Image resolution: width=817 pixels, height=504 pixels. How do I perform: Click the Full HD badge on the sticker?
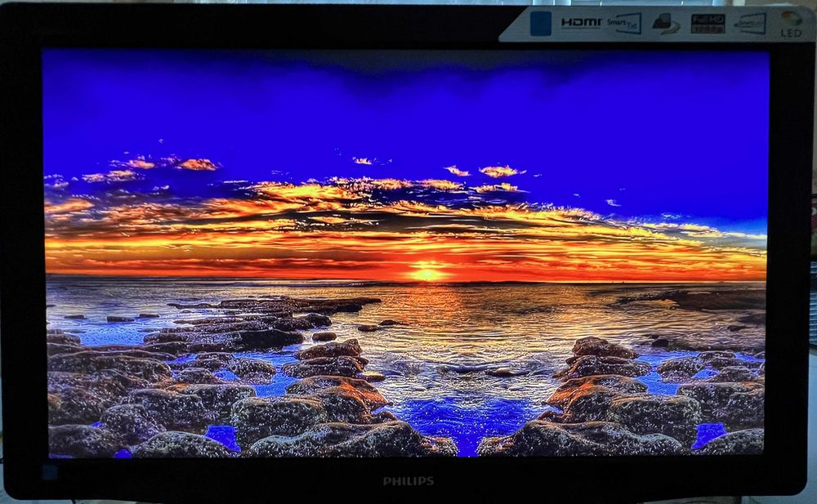pos(708,24)
